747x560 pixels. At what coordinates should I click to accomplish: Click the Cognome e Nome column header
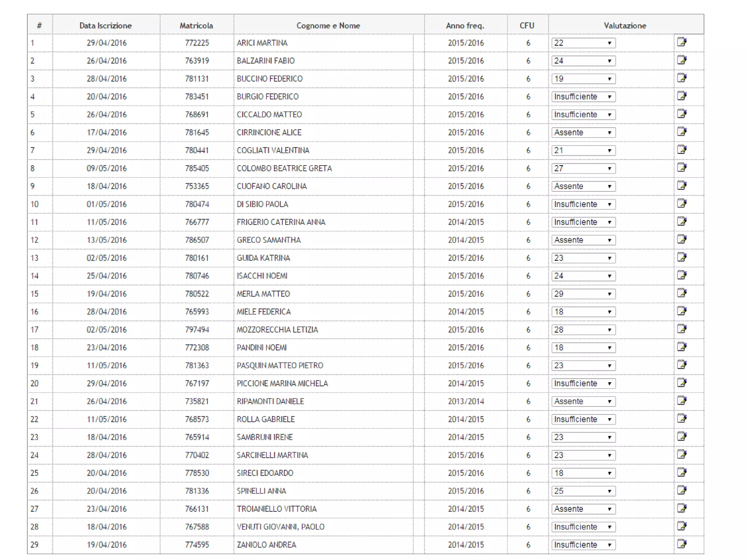click(328, 26)
